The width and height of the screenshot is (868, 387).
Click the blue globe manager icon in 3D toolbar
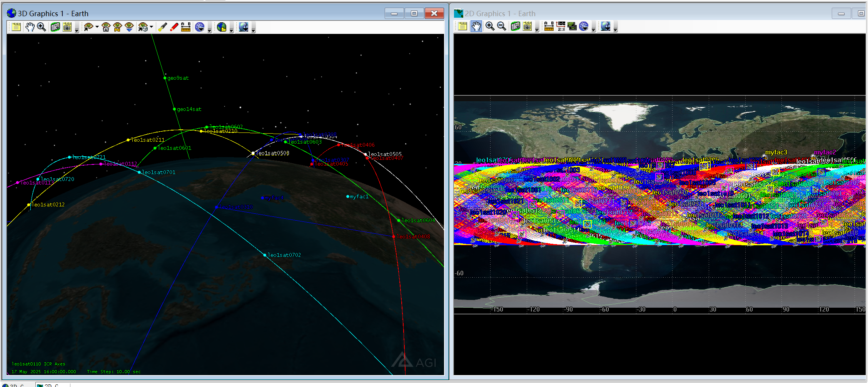coord(200,27)
